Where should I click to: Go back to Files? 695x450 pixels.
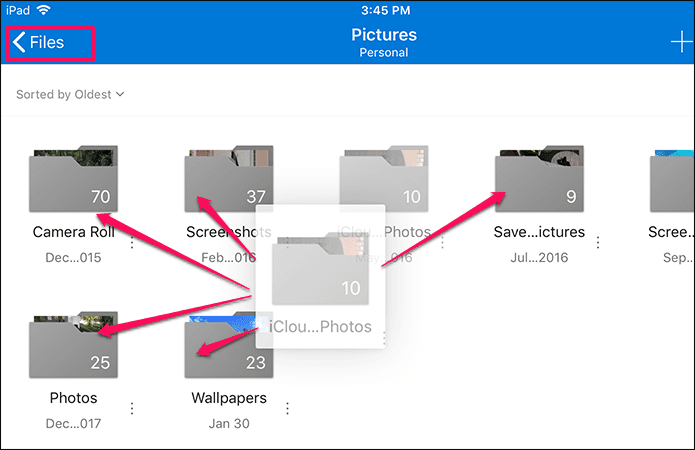point(39,43)
